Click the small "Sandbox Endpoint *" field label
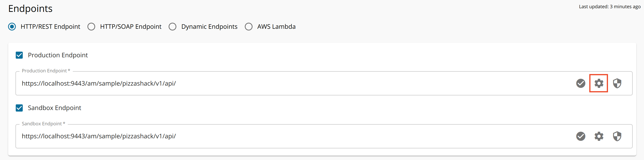The image size is (644, 160). click(x=43, y=124)
